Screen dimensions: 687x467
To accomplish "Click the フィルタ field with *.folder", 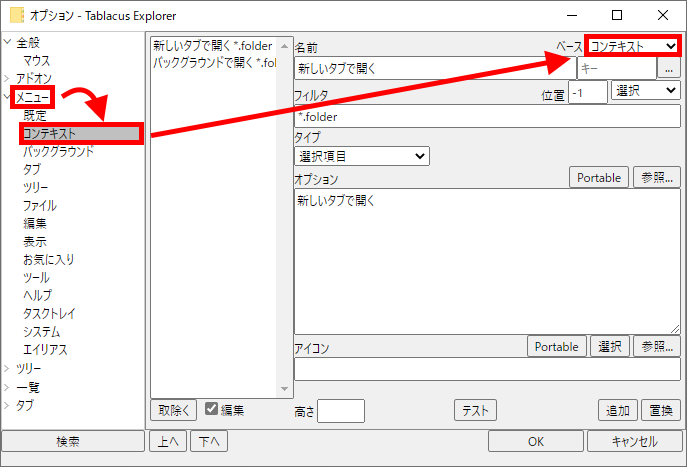I will click(487, 117).
